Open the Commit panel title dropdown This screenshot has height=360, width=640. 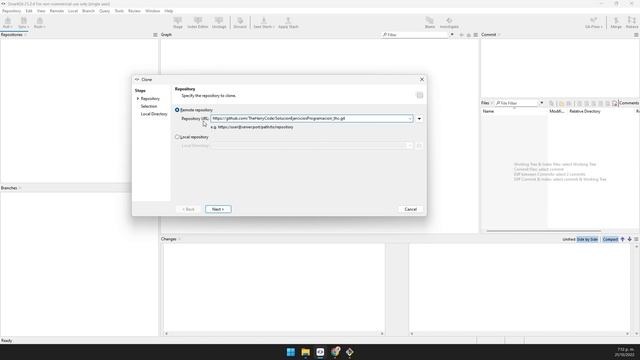tap(499, 35)
